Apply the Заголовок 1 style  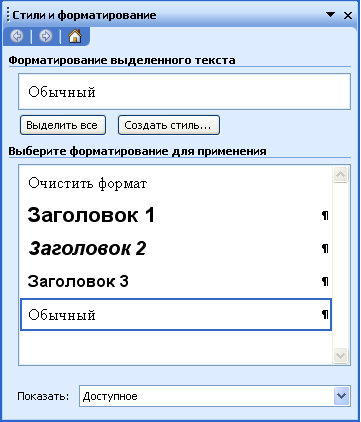click(x=176, y=215)
